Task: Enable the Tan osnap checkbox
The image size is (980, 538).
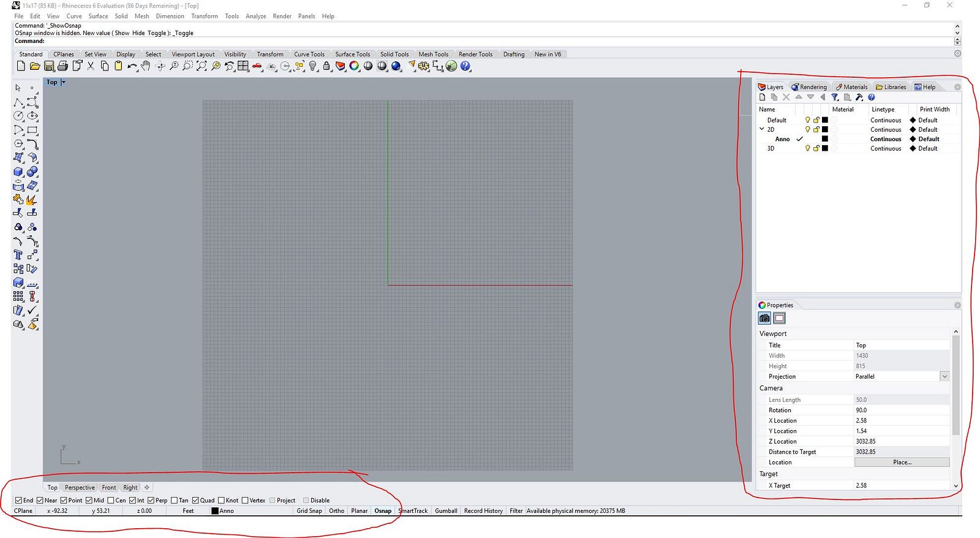Action: (174, 500)
